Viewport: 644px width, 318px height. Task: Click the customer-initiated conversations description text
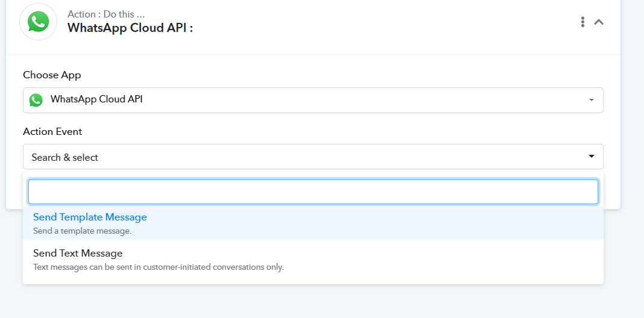(158, 267)
